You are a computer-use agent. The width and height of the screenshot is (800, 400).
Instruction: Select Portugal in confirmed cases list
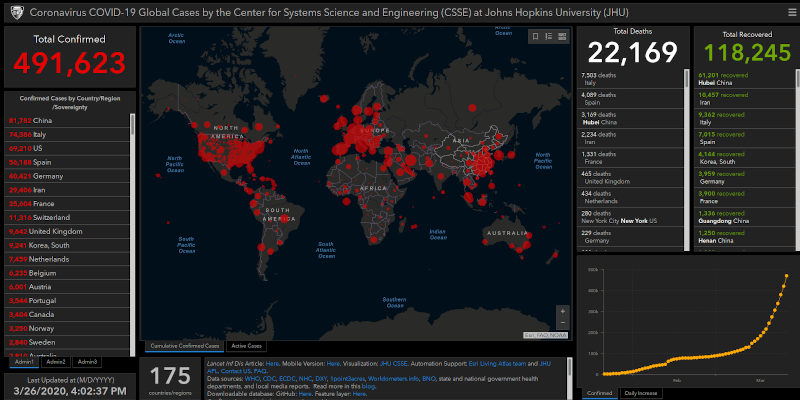click(x=67, y=301)
